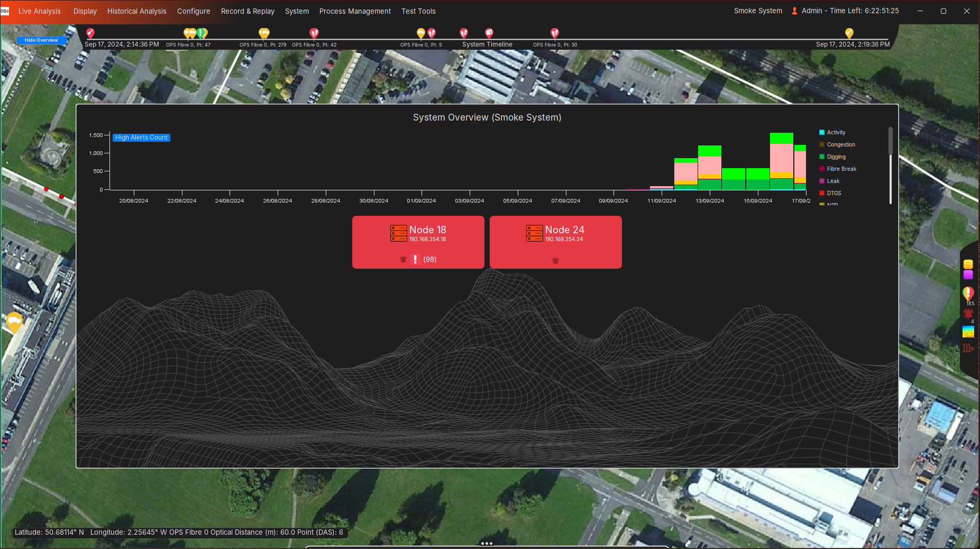
Task: Toggle the Digging series in chart legend
Action: (836, 157)
